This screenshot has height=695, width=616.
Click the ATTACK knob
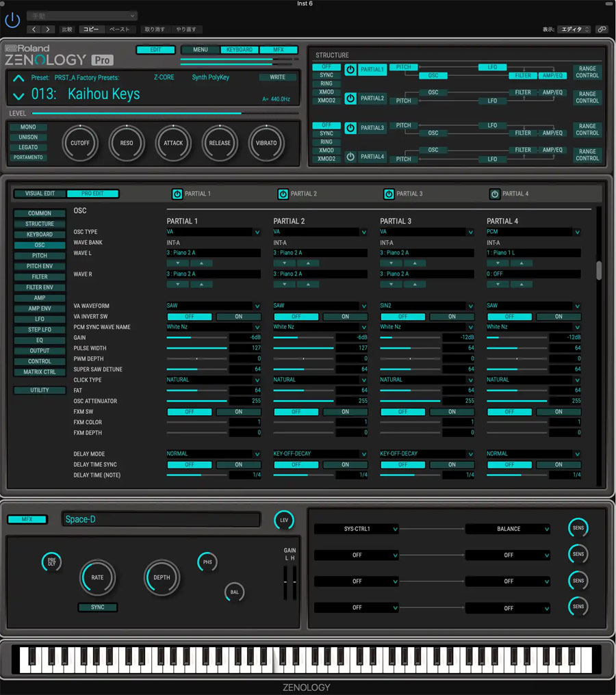pos(173,143)
